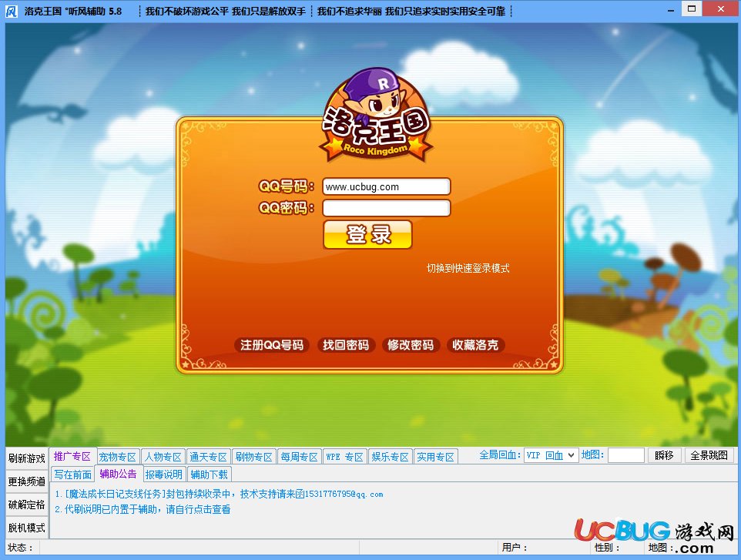The height and width of the screenshot is (560, 741).
Task: Open the 刷物专区 tab
Action: coord(253,457)
